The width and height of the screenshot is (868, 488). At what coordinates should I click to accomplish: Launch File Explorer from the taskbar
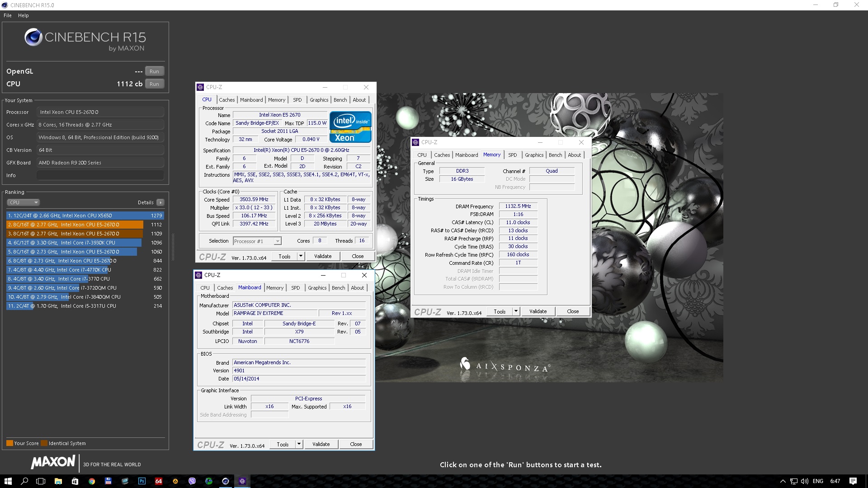pyautogui.click(x=58, y=481)
